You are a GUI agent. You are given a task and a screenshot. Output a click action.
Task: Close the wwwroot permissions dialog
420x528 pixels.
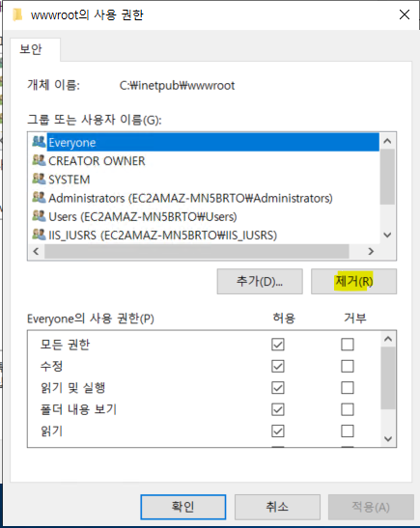[405, 14]
